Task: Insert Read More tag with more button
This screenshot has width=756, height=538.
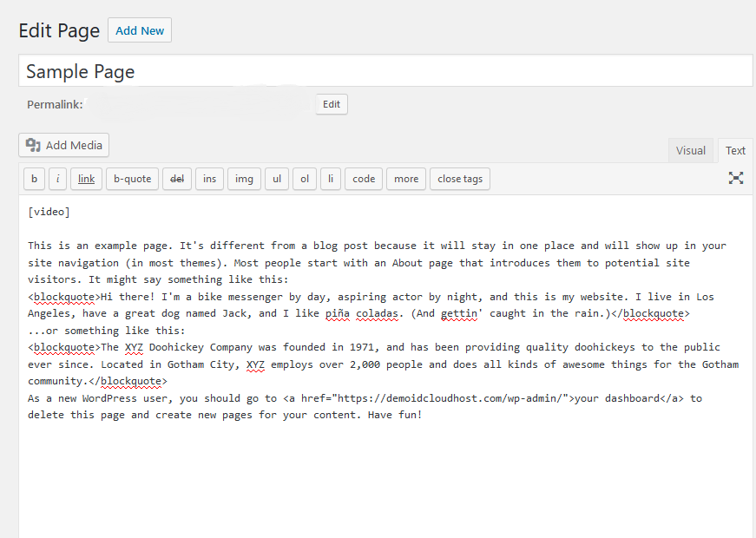Action: [405, 179]
